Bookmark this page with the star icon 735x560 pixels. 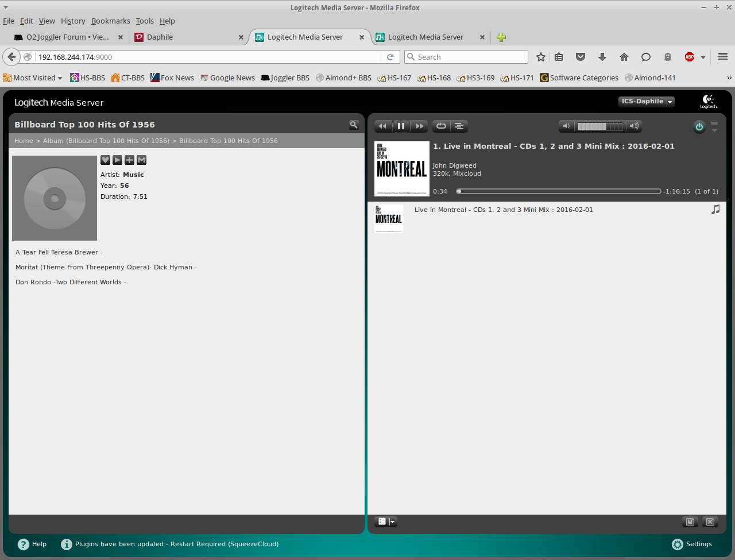540,57
